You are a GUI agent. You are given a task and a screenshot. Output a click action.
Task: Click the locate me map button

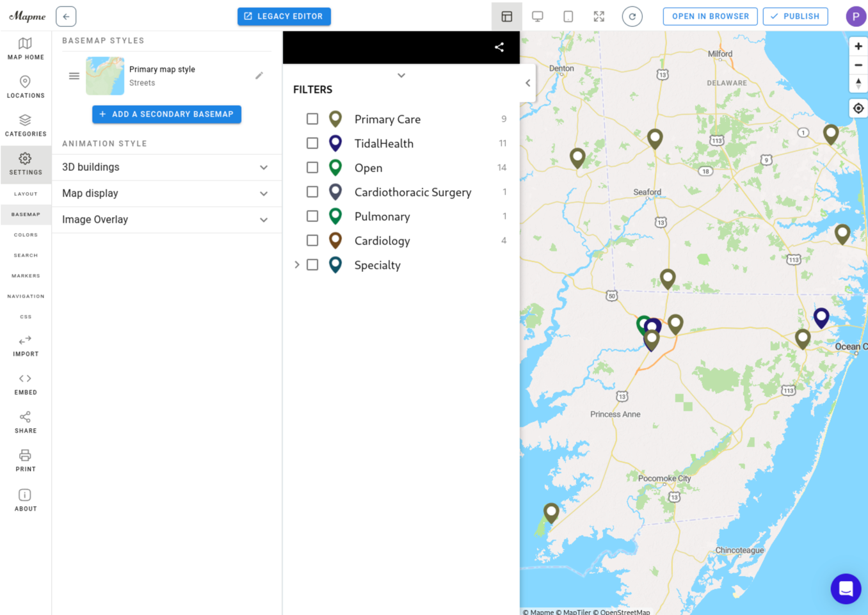click(x=858, y=109)
